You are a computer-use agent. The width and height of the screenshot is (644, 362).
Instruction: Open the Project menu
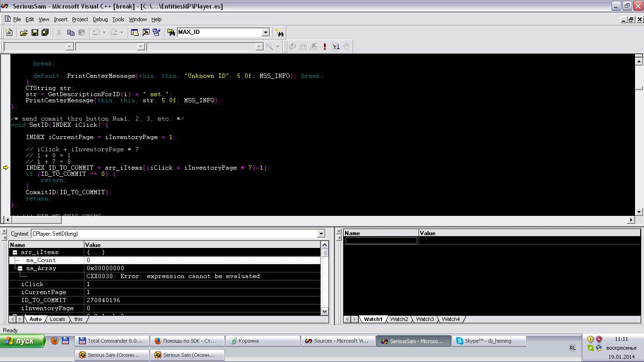(80, 19)
